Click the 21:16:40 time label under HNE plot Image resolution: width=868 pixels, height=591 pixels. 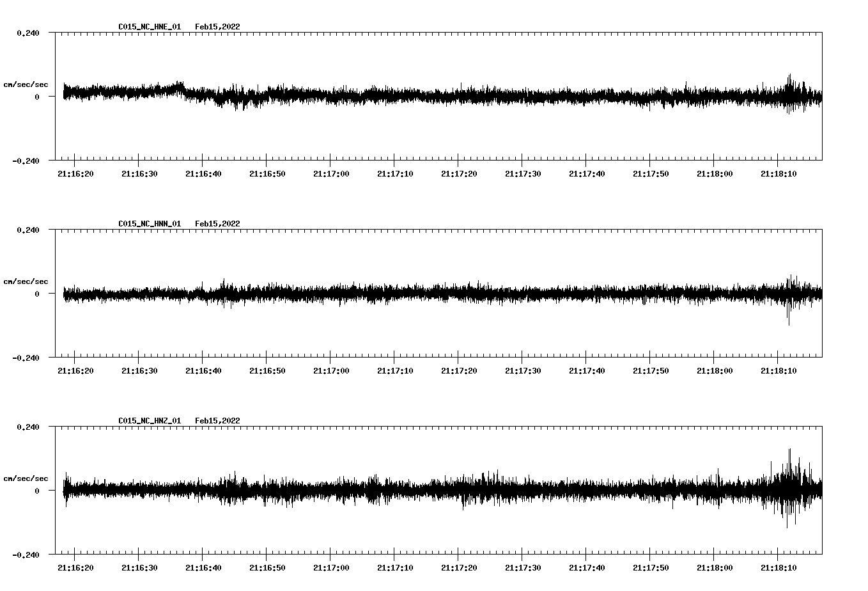point(203,174)
